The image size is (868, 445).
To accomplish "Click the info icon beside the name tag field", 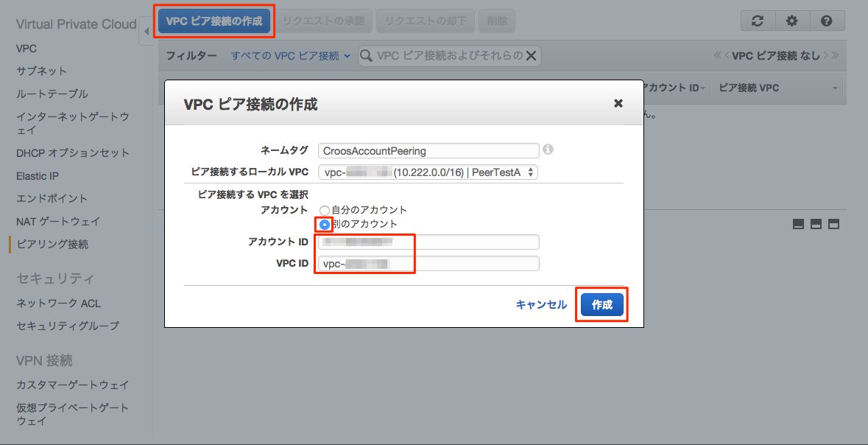I will pyautogui.click(x=548, y=150).
